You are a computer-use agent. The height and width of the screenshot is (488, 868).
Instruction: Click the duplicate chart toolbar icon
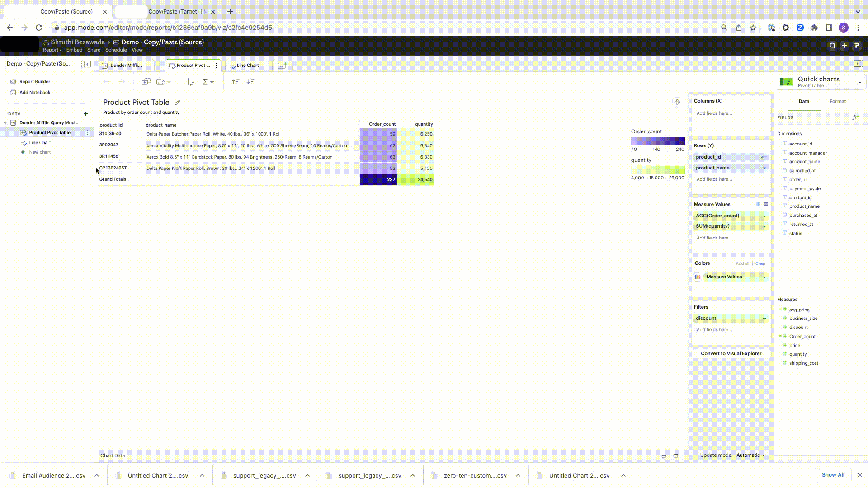click(x=146, y=82)
